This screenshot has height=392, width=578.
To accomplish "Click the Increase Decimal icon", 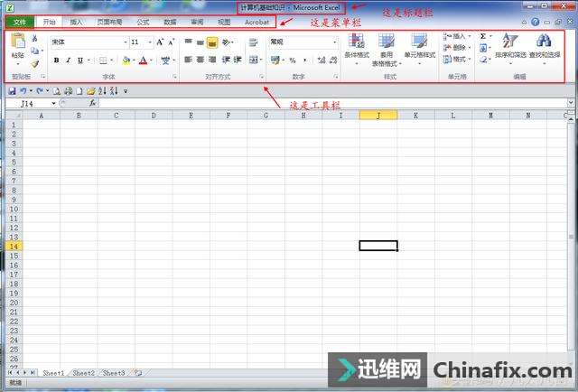I will click(x=322, y=60).
